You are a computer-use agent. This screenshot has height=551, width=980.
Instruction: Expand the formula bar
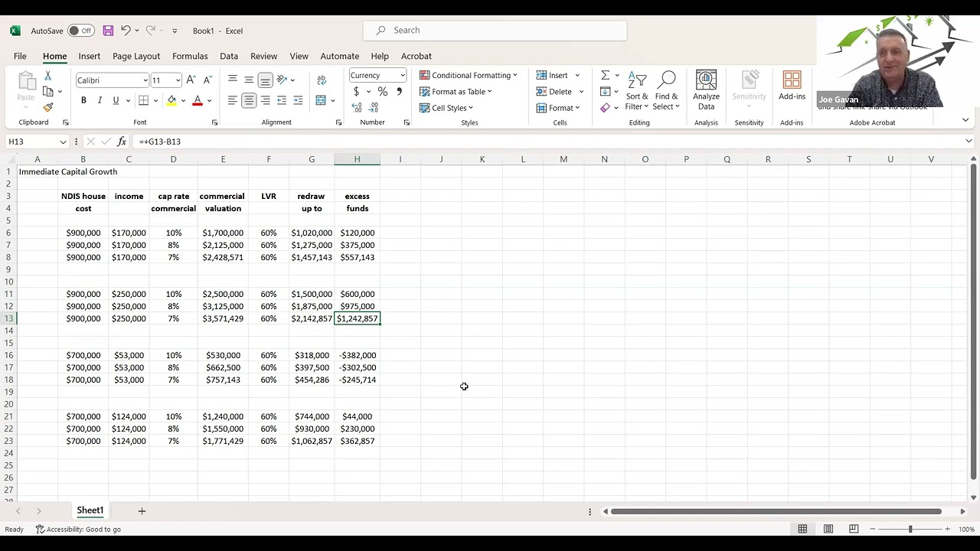pyautogui.click(x=969, y=142)
